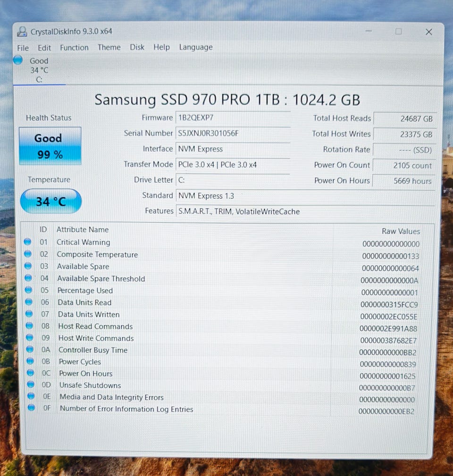453x476 pixels.
Task: Select the Host Write Commands attribute name
Action: tap(96, 338)
